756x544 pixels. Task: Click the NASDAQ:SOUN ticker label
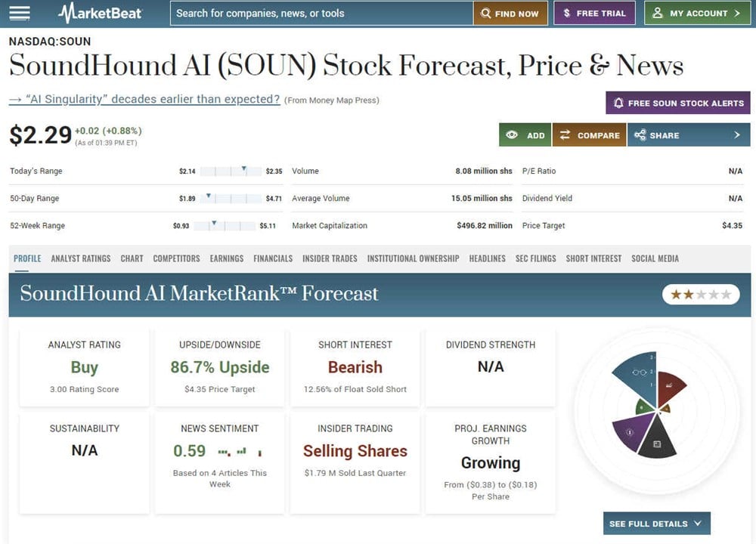tap(50, 42)
